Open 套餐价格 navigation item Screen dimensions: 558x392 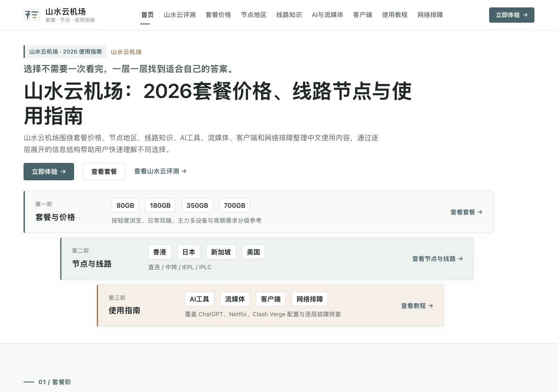218,15
